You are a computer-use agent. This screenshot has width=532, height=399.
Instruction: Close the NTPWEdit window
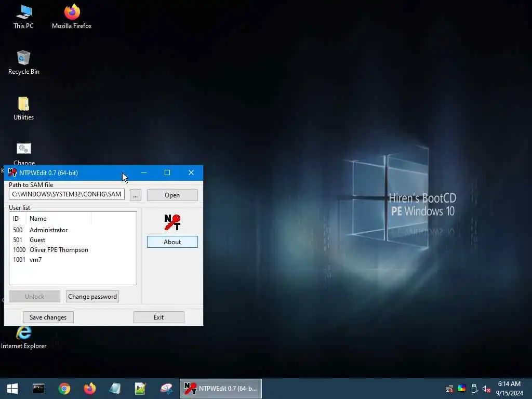pos(191,172)
